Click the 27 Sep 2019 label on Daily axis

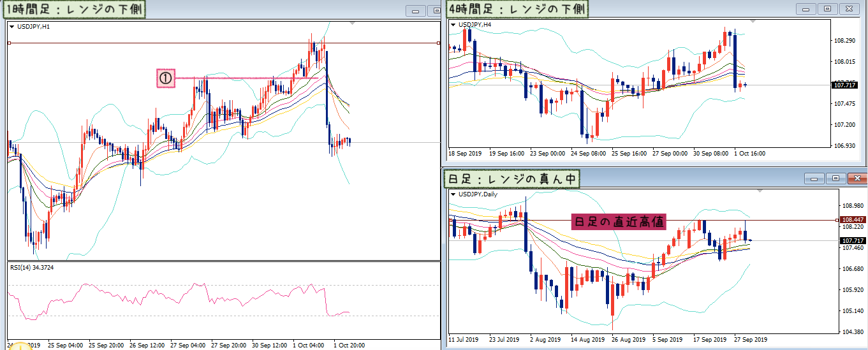[750, 340]
